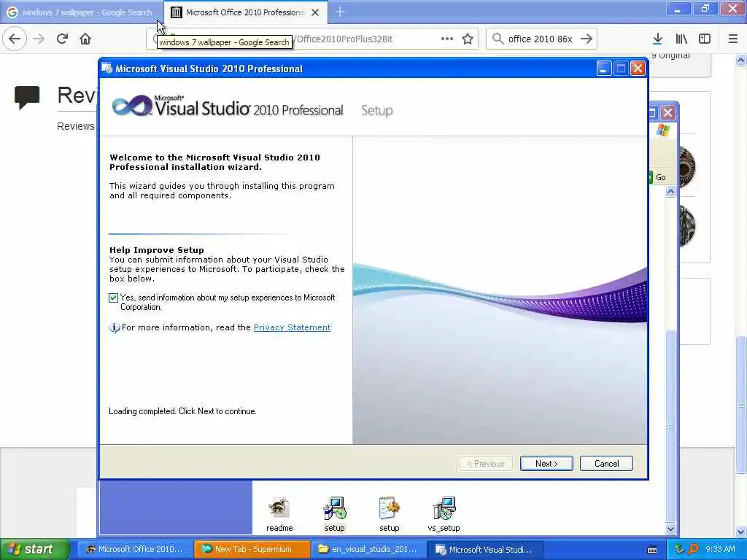
Task: Switch to the windows 7 wallpaper Google Search tab
Action: tap(80, 12)
